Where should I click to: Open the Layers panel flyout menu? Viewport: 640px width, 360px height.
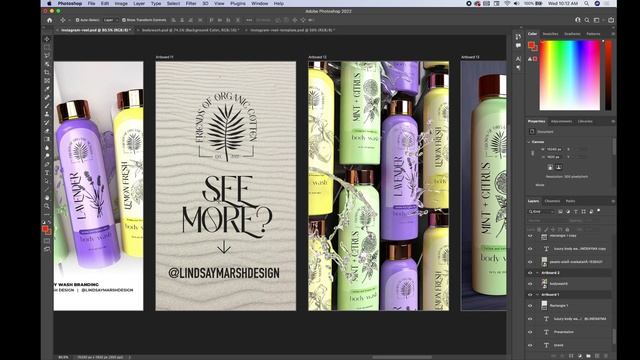click(x=613, y=201)
